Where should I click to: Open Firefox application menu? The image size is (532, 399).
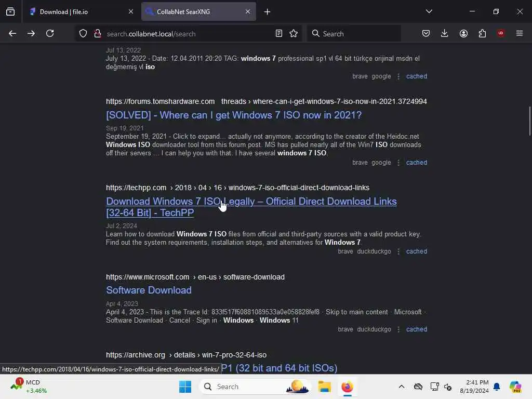point(520,33)
